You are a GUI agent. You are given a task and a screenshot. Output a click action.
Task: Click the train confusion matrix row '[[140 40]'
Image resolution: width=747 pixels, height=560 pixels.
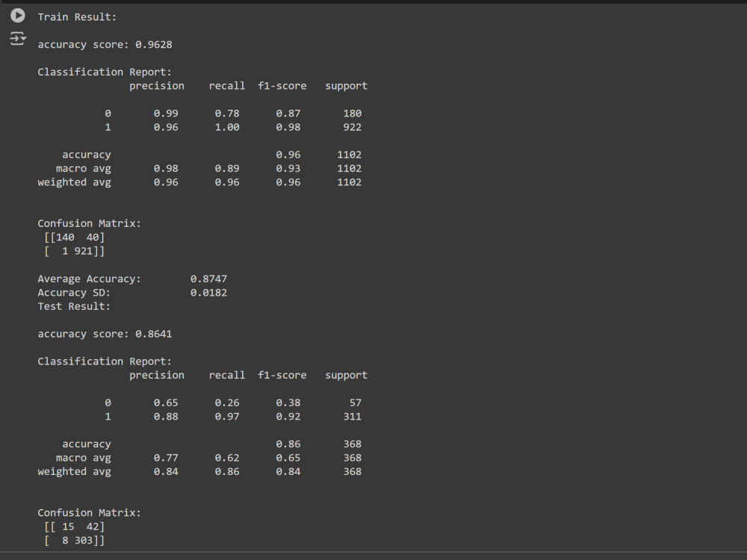pyautogui.click(x=74, y=237)
